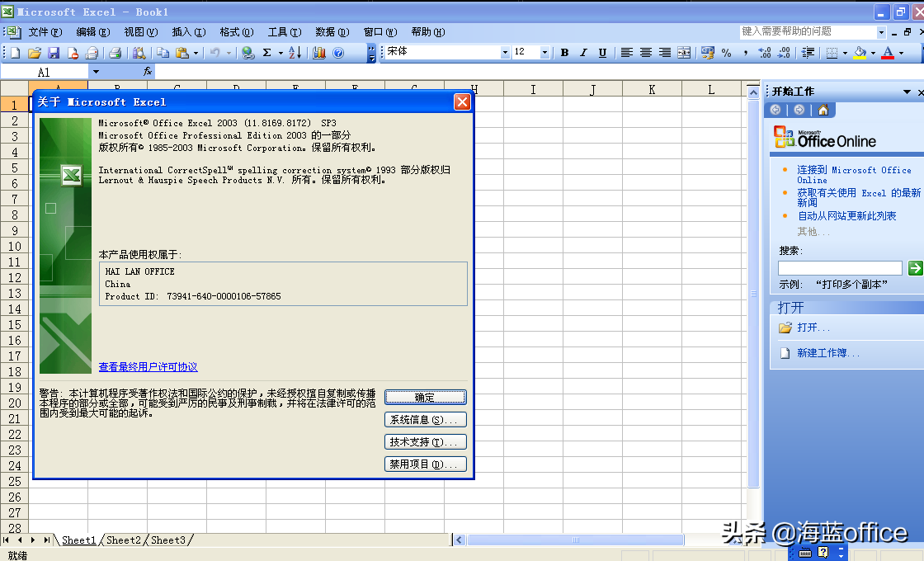Click the Paste clipboard icon
924x561 pixels.
point(182,53)
